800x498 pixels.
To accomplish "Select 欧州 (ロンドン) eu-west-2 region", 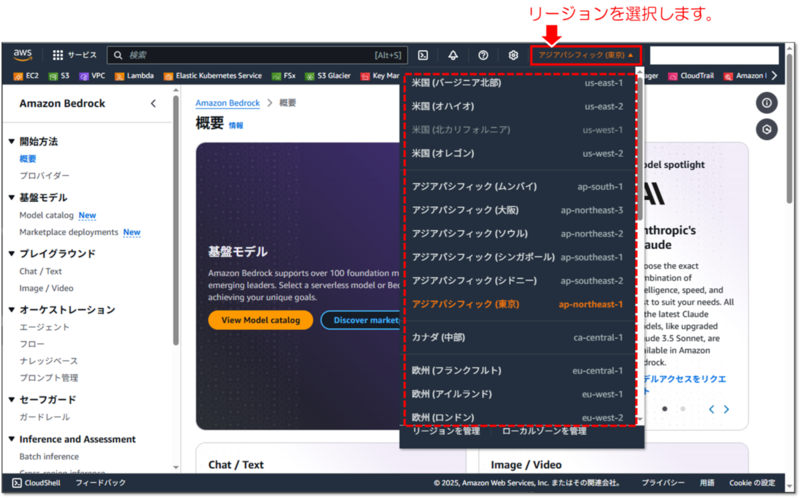I will click(x=517, y=417).
